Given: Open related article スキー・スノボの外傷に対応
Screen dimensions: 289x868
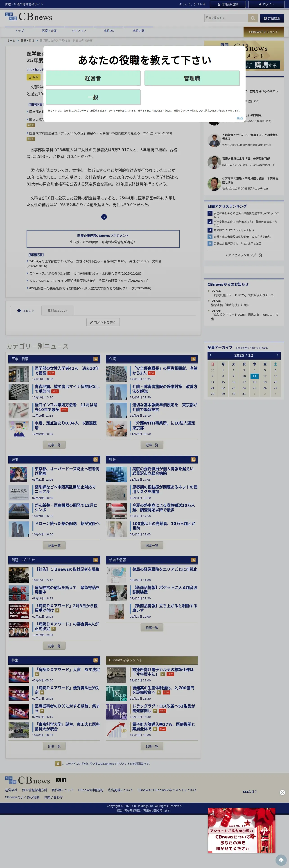Looking at the screenshot, I should pyautogui.click(x=85, y=274).
